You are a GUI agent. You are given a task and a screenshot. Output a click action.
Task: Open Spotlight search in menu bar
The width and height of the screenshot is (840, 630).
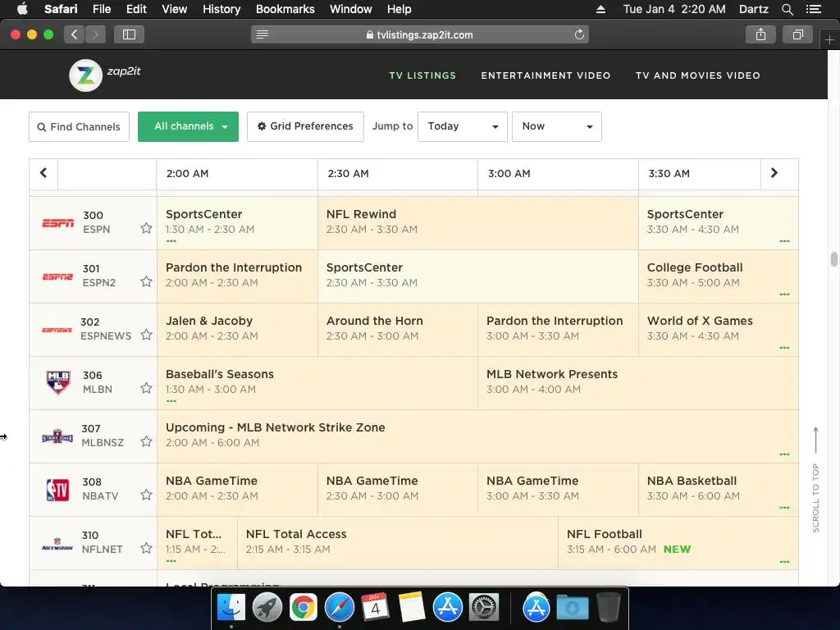(x=787, y=9)
